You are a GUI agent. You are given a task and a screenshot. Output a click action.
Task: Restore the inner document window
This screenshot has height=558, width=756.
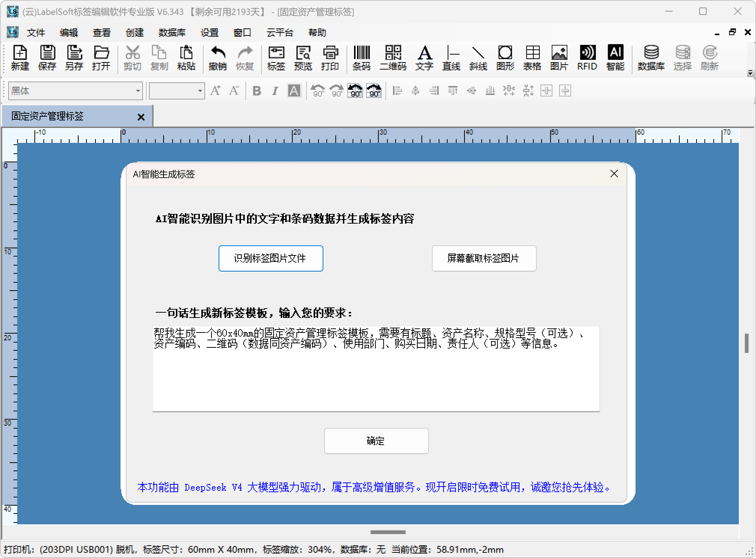pyautogui.click(x=732, y=33)
